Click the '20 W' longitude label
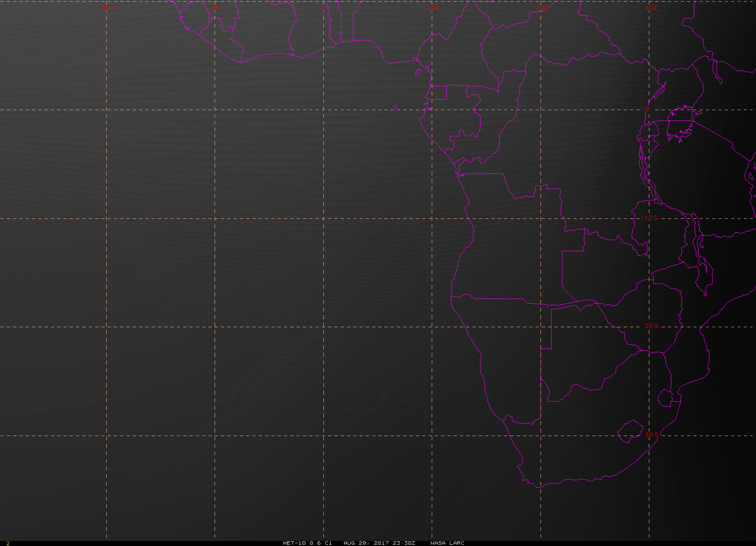Viewport: 756px width, 546px height. point(108,8)
